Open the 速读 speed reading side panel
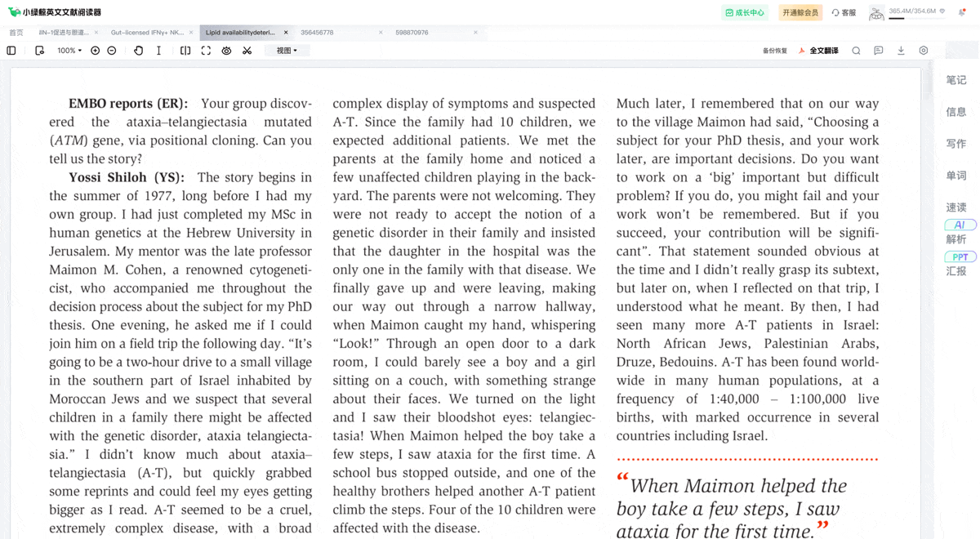 956,207
